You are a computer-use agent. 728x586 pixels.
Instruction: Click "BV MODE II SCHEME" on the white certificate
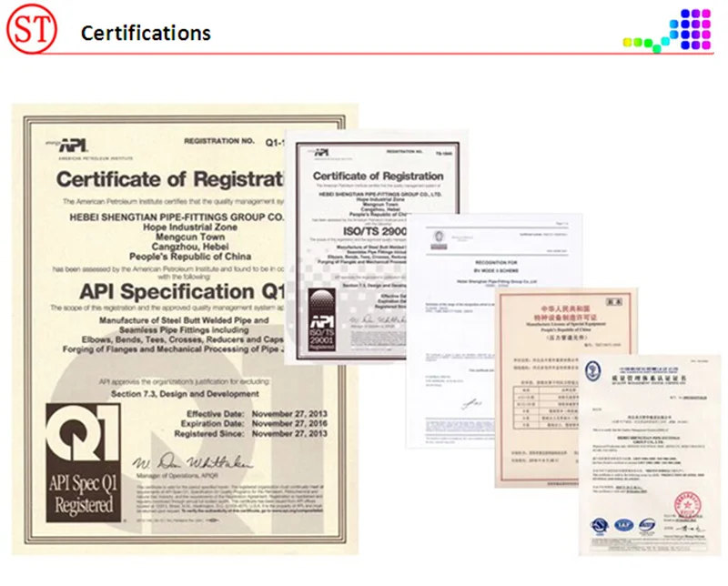496,271
